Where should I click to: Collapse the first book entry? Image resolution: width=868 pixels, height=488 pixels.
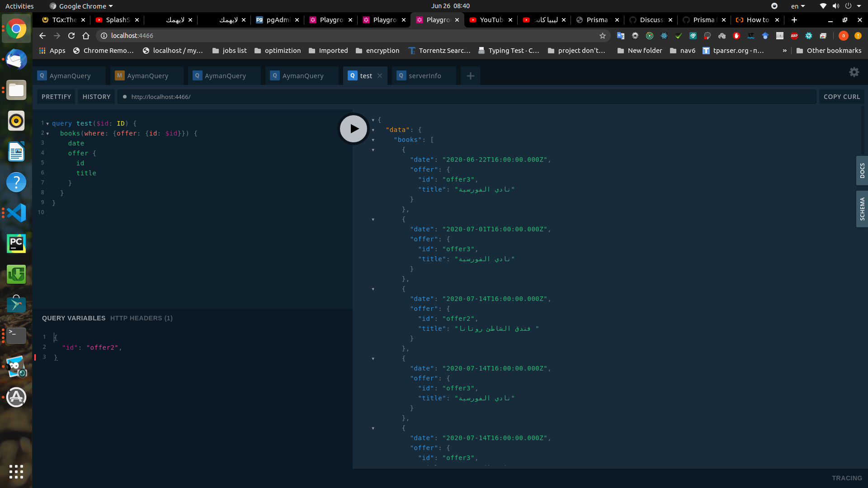[373, 150]
